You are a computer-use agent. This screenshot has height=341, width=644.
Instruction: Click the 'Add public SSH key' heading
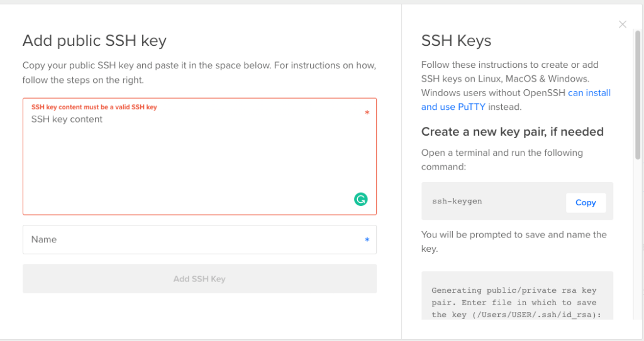pyautogui.click(x=94, y=41)
